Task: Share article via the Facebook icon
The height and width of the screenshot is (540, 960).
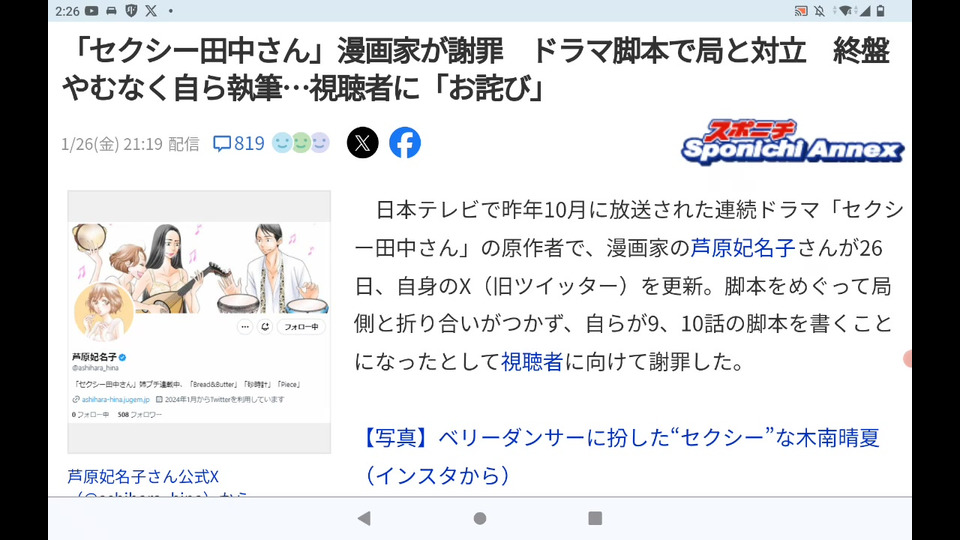Action: pyautogui.click(x=405, y=143)
